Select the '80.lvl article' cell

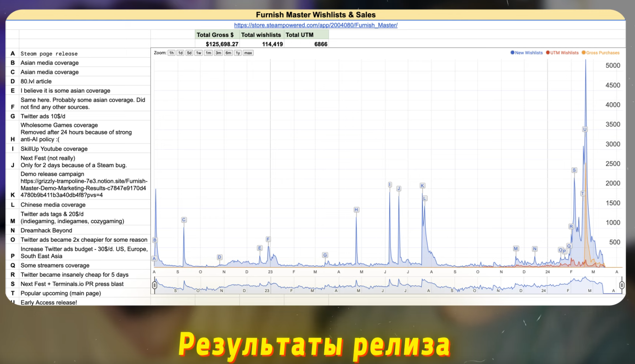(x=85, y=81)
